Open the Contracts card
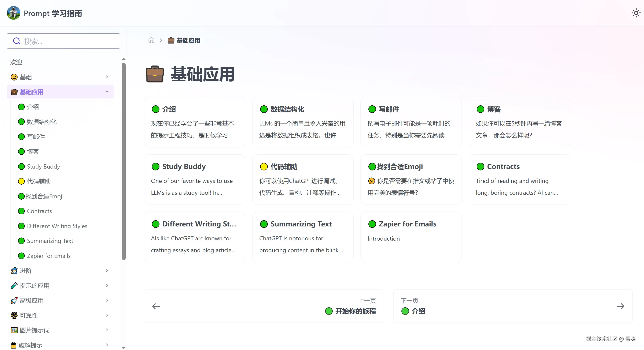 coord(519,179)
